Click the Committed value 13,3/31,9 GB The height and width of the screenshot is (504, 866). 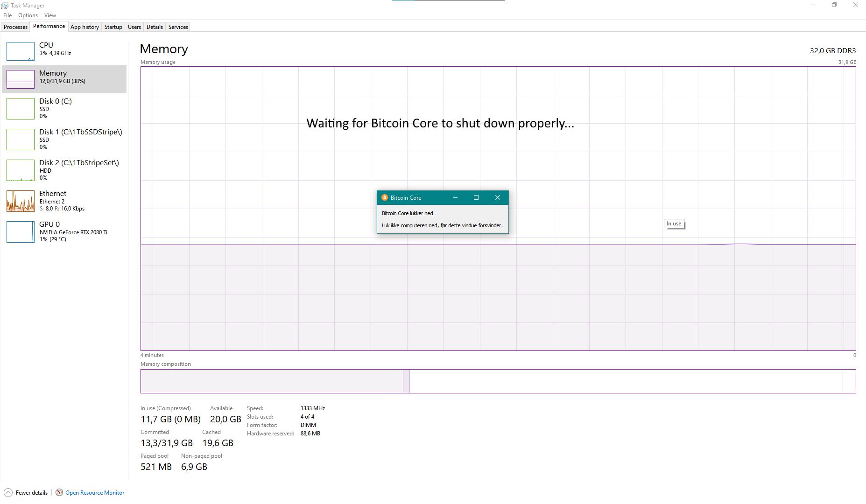167,443
